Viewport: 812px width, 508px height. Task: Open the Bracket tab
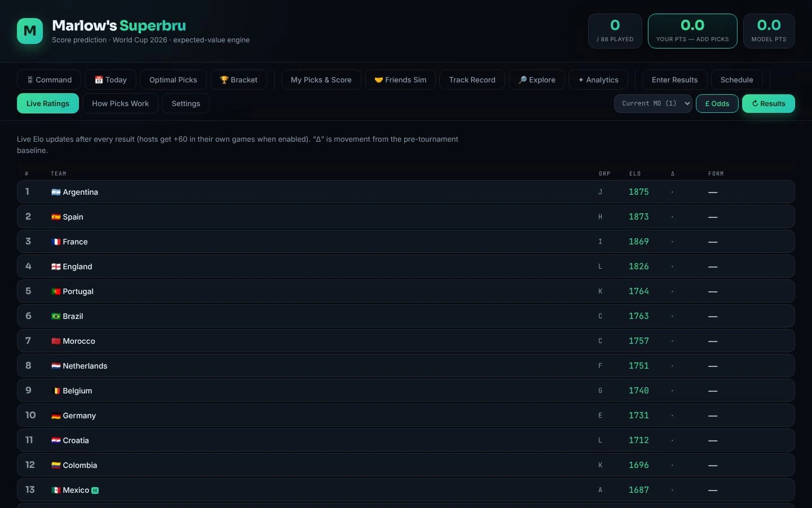239,80
